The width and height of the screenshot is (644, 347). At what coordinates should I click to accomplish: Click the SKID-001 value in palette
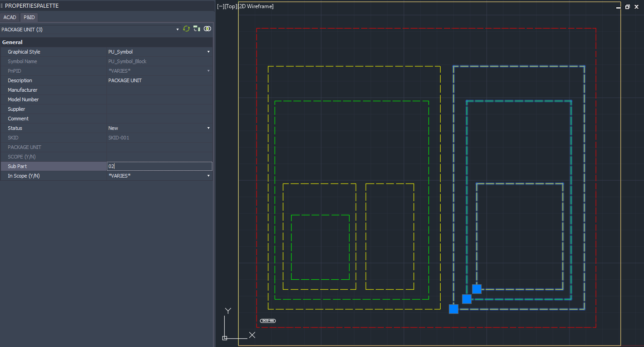(x=119, y=138)
